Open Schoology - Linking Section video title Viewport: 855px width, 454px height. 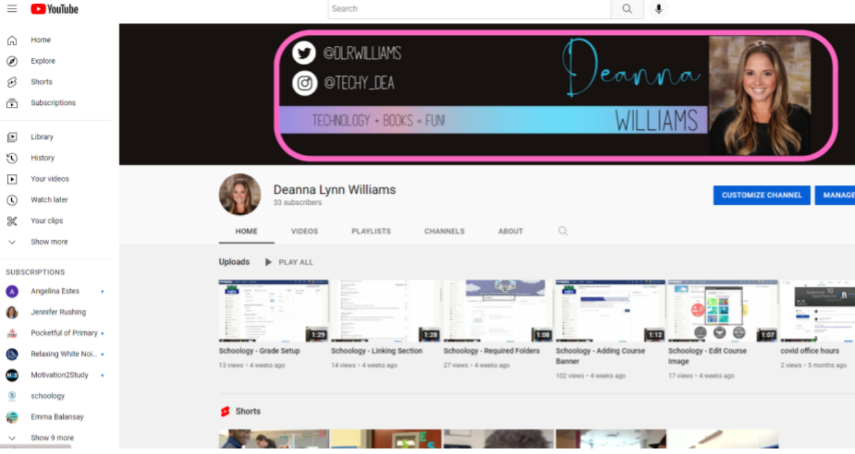[x=377, y=351]
